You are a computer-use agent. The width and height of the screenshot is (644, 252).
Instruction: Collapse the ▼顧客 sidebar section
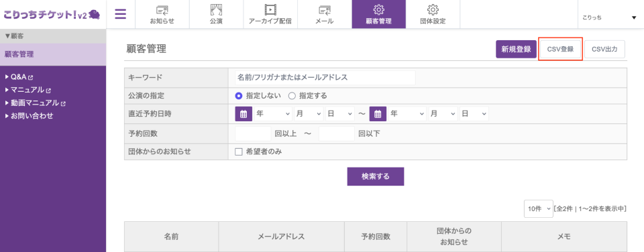[53, 36]
